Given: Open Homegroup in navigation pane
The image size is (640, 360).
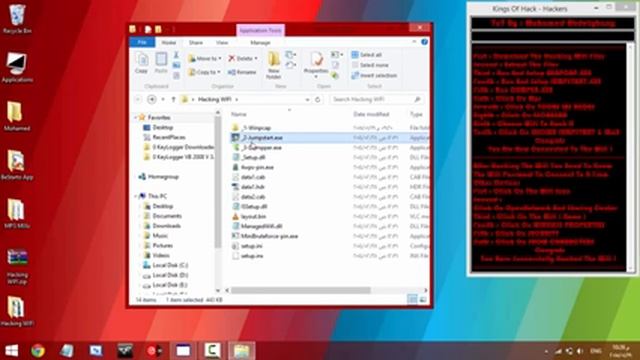Looking at the screenshot, I should pos(159,177).
